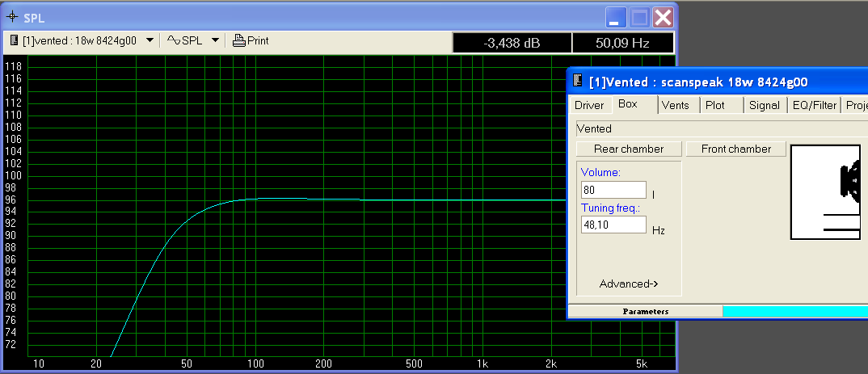Image resolution: width=868 pixels, height=374 pixels.
Task: Click the Parameters button at the bottom
Action: (x=646, y=312)
